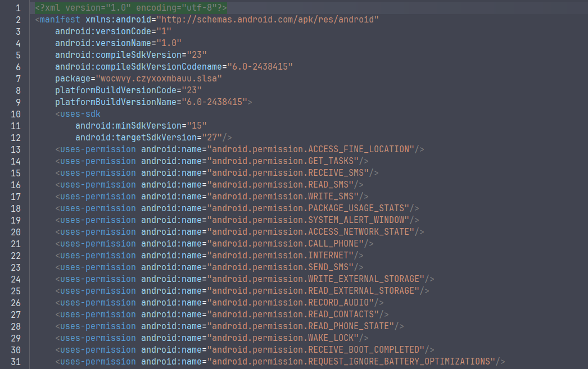Click the targetSdkVersion value 27
Image resolution: width=588 pixels, height=369 pixels.
pyautogui.click(x=212, y=138)
